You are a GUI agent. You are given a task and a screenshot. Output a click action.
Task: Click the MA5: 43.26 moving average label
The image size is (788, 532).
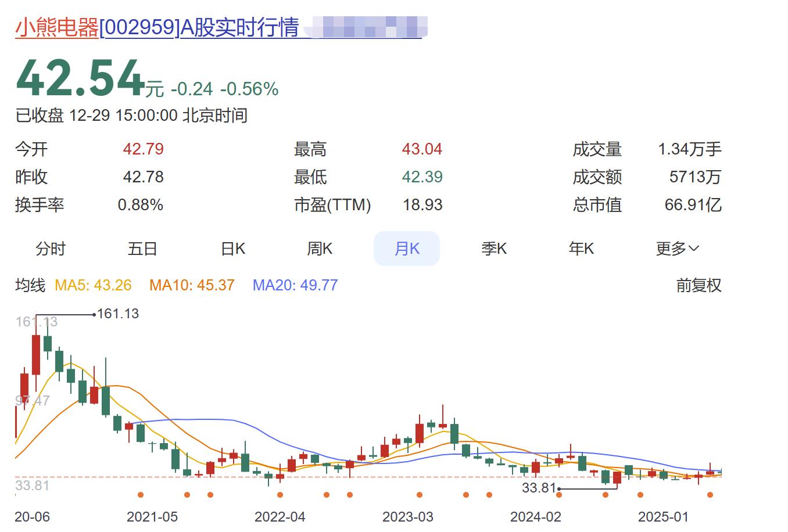tap(93, 285)
